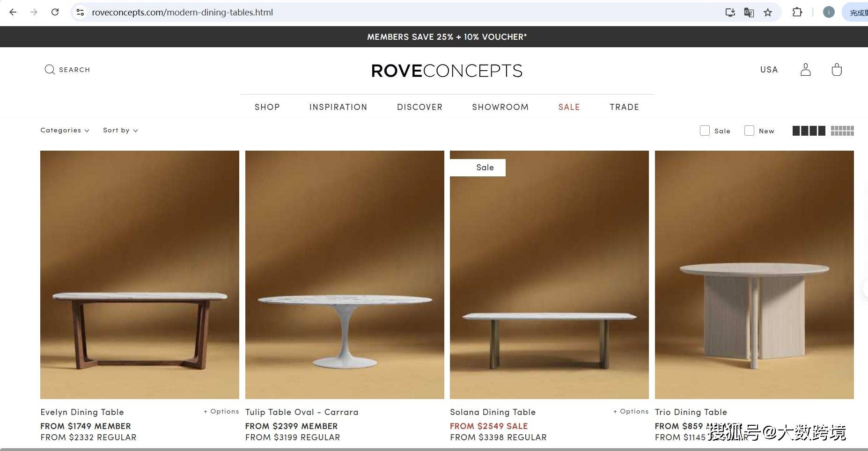Reload the page with browser refresh
Viewport: 868px width, 451px height.
55,12
